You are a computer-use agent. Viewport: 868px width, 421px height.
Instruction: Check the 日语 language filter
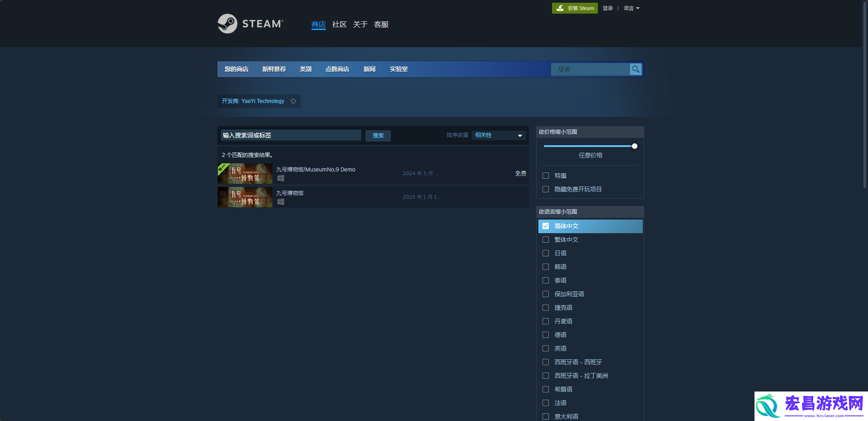pos(546,253)
